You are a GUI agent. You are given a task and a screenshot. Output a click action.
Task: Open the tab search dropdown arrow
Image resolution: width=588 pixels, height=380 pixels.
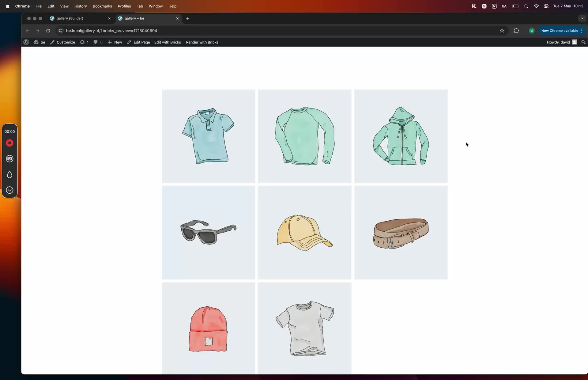[x=582, y=18]
